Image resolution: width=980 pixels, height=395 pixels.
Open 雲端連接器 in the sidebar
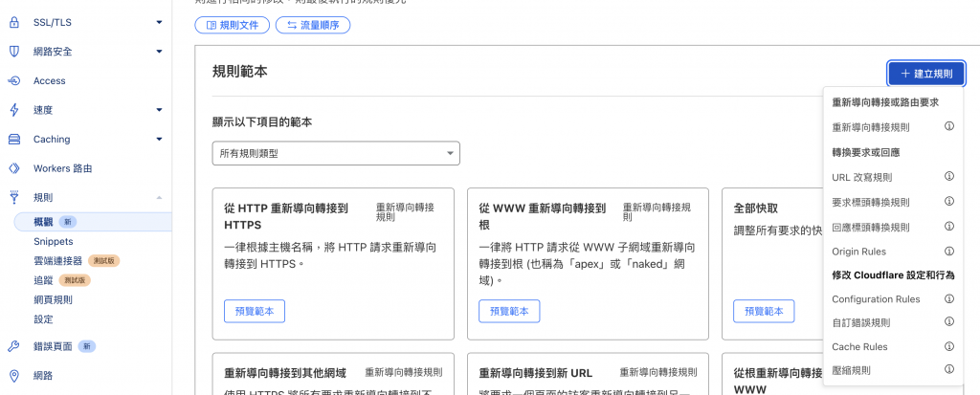coord(57,261)
